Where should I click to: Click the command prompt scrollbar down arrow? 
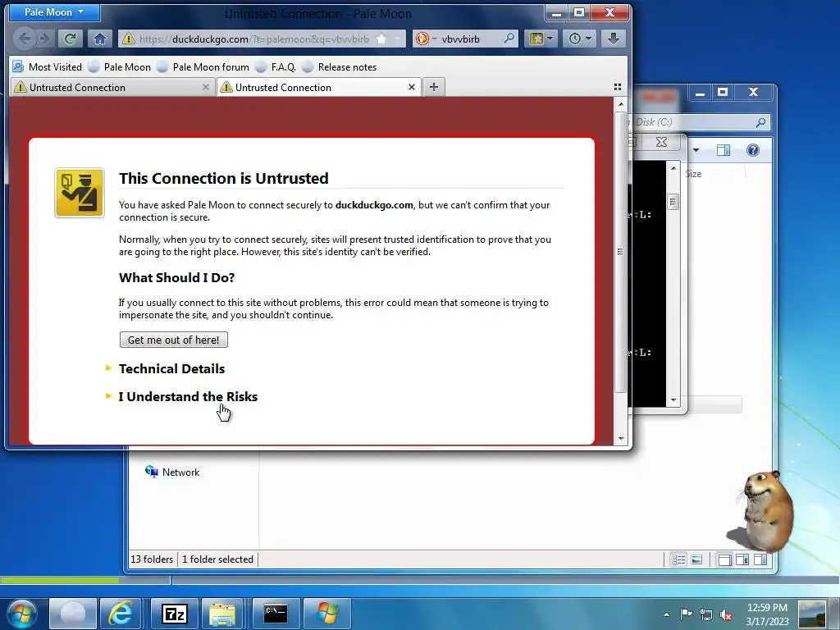pyautogui.click(x=673, y=400)
